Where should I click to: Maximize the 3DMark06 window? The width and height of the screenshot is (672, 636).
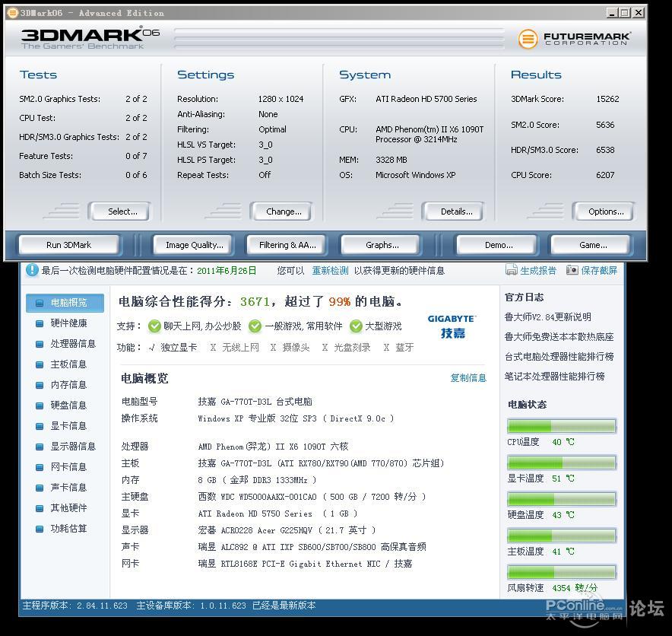point(625,13)
